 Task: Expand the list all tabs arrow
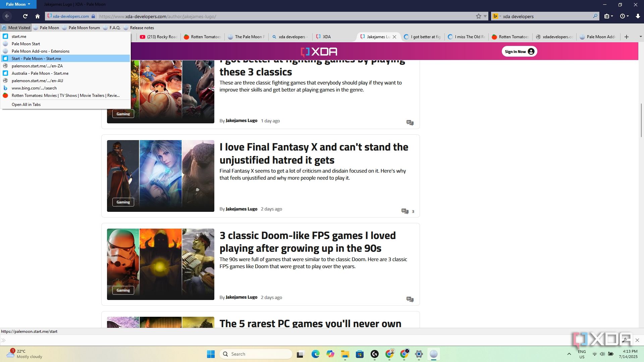[x=640, y=37]
